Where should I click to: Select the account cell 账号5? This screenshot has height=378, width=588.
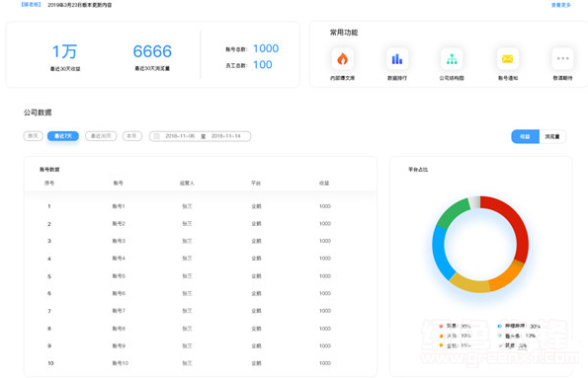tap(119, 276)
